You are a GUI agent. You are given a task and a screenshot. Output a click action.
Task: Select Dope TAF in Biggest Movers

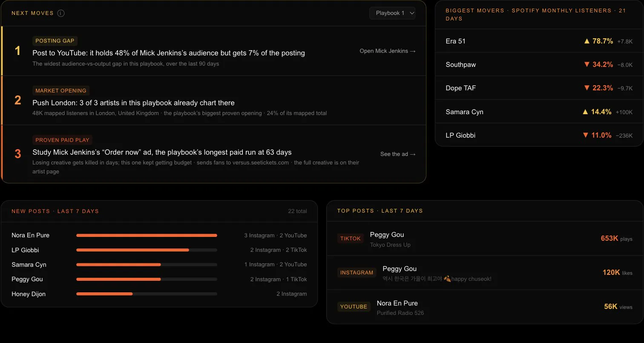coord(461,88)
